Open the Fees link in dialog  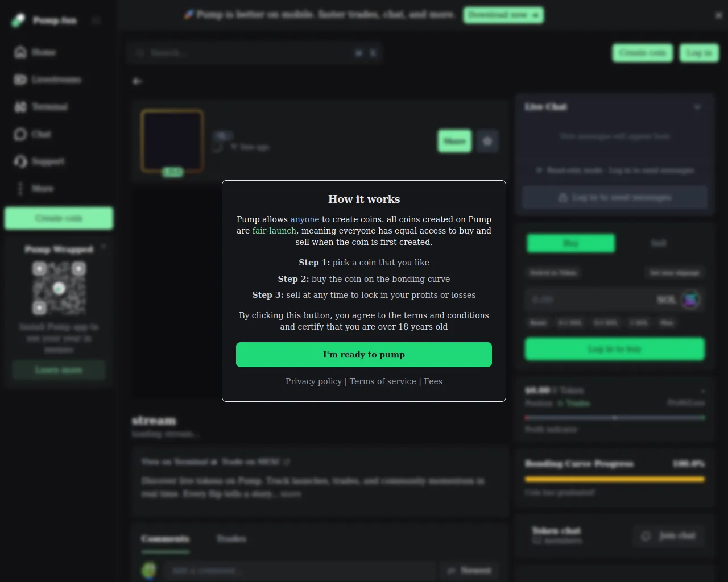tap(433, 381)
